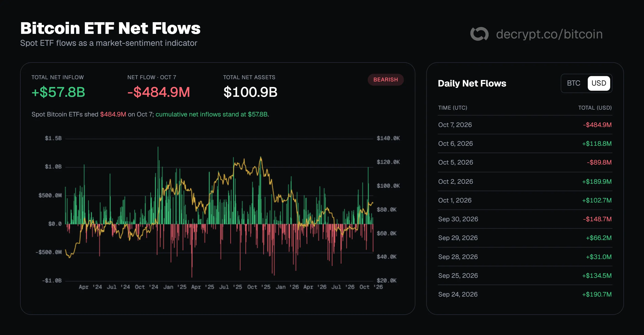The image size is (644, 335).
Task: Click the -$148.7M table value
Action: click(x=597, y=219)
